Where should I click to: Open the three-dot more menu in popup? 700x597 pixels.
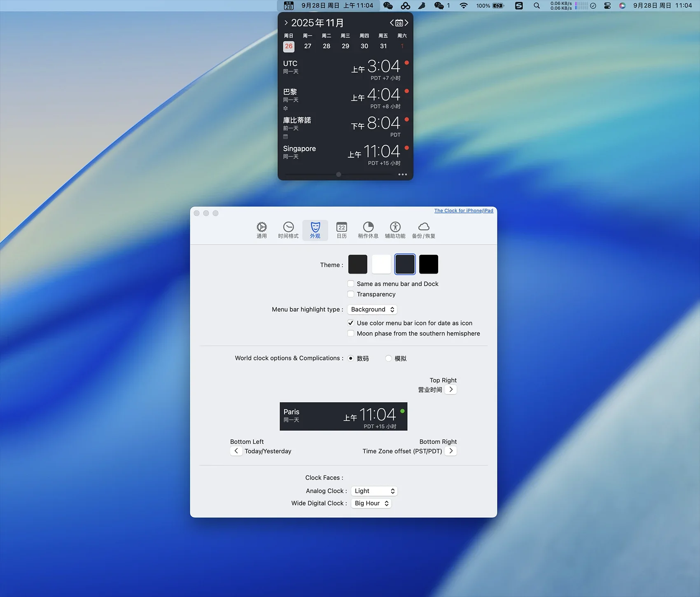(x=403, y=175)
